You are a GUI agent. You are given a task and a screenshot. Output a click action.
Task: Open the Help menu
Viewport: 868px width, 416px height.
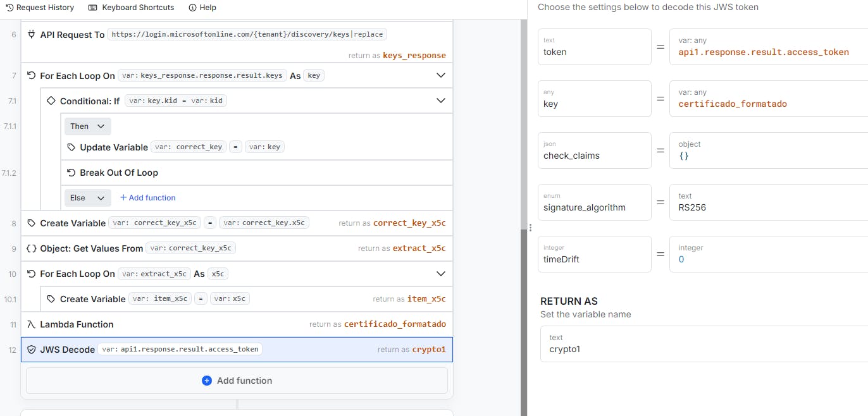click(202, 8)
